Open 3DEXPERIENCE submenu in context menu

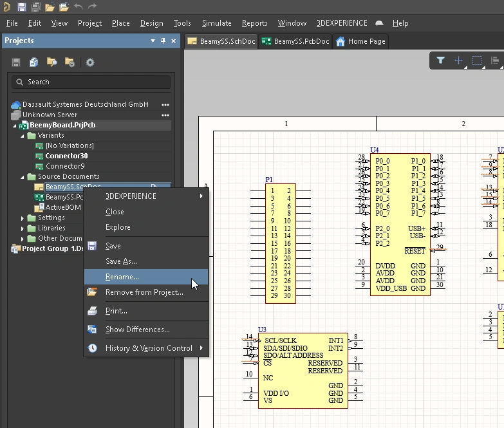[x=146, y=196]
